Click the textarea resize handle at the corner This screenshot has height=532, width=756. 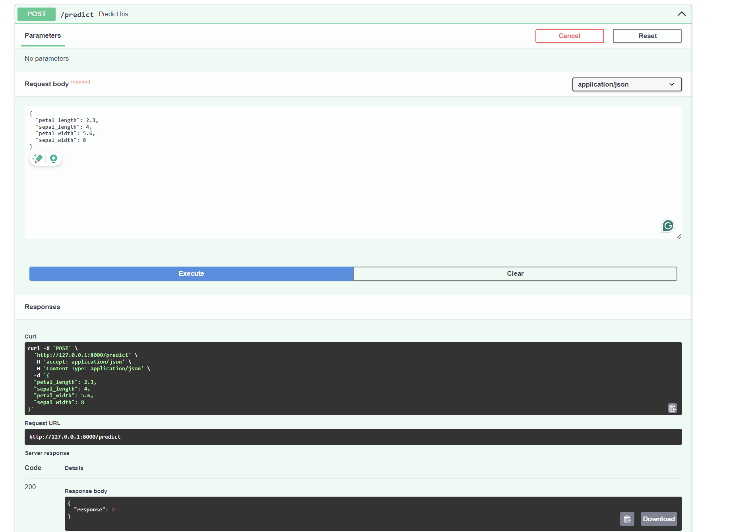tap(679, 236)
